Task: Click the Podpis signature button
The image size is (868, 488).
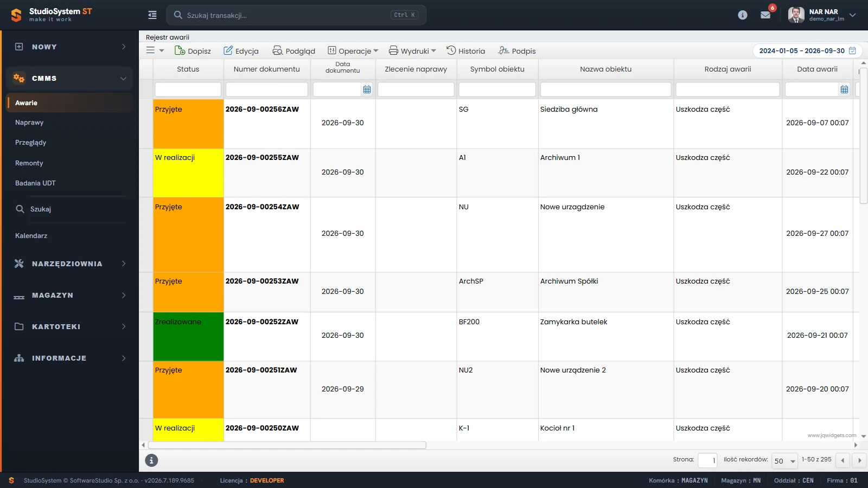Action: tap(517, 51)
